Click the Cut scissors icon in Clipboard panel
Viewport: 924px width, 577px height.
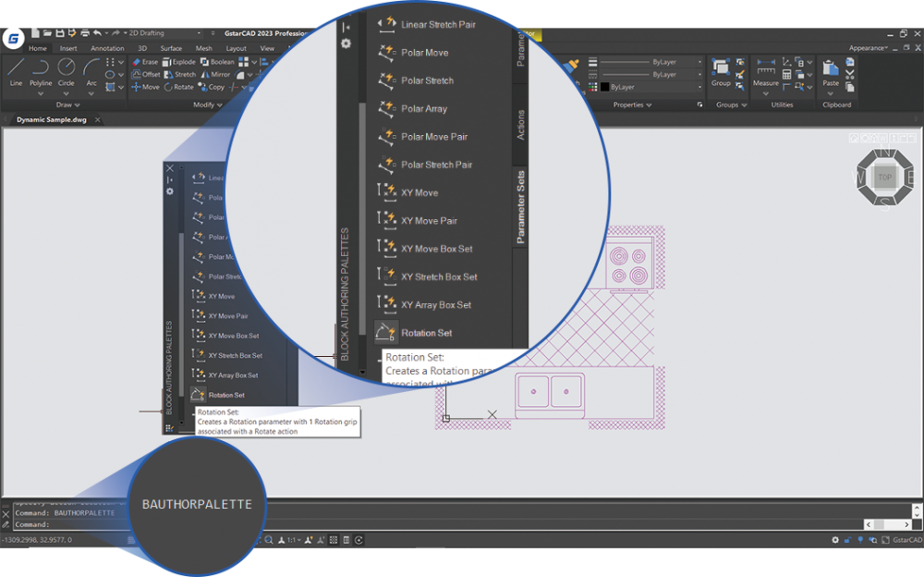click(x=850, y=74)
